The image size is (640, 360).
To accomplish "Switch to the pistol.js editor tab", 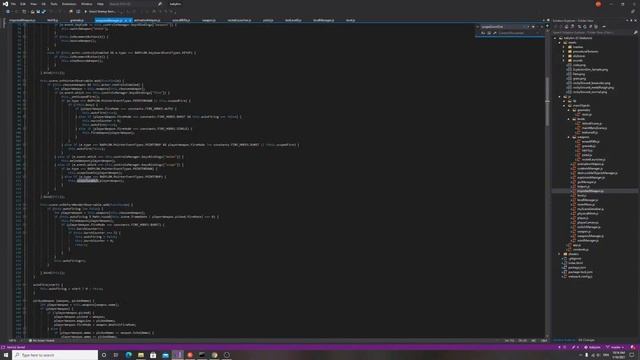I will 268,20.
